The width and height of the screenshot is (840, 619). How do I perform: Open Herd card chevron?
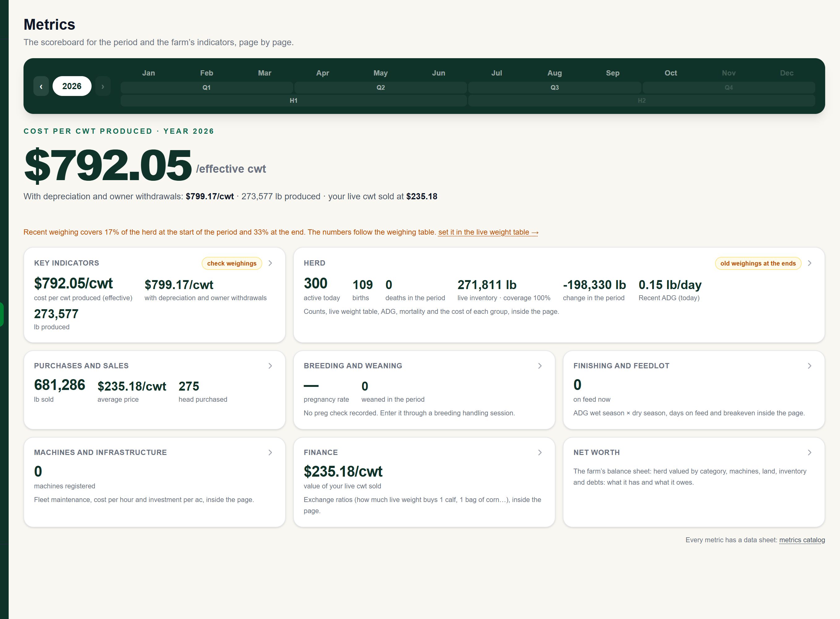(810, 263)
